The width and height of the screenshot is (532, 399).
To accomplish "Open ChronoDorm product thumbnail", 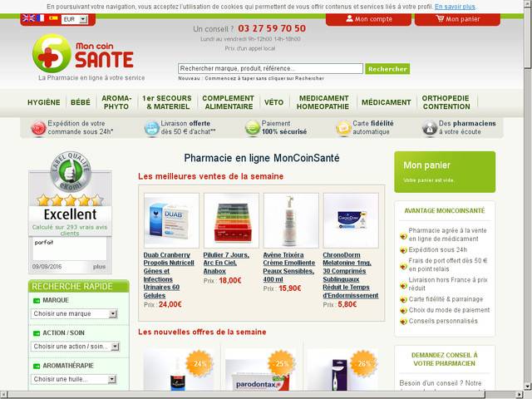I will pyautogui.click(x=351, y=220).
